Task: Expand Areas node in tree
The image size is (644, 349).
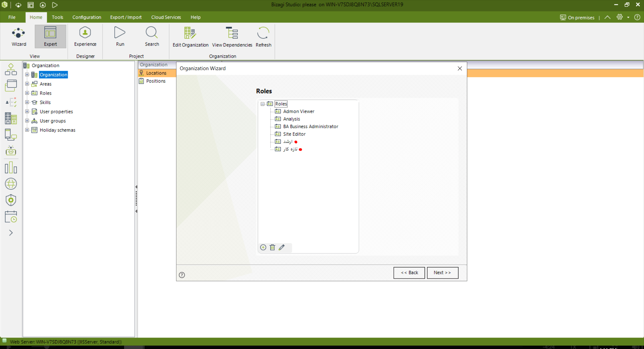Action: pos(27,84)
